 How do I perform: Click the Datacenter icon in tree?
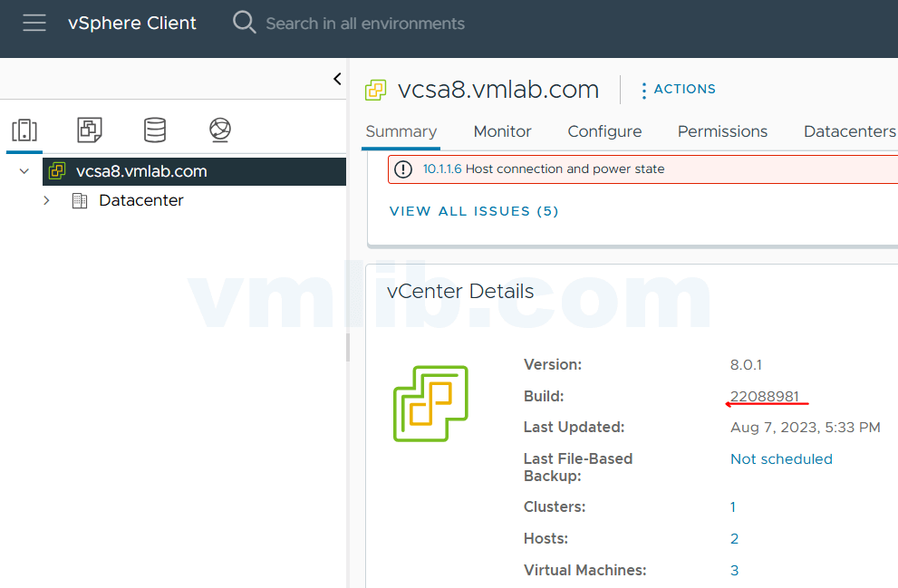[x=80, y=200]
